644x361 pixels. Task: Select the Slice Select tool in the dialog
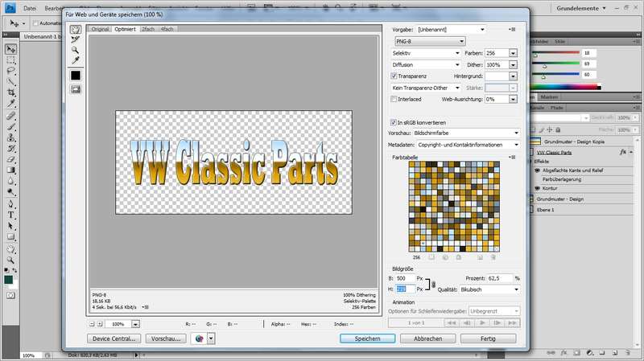(x=76, y=39)
